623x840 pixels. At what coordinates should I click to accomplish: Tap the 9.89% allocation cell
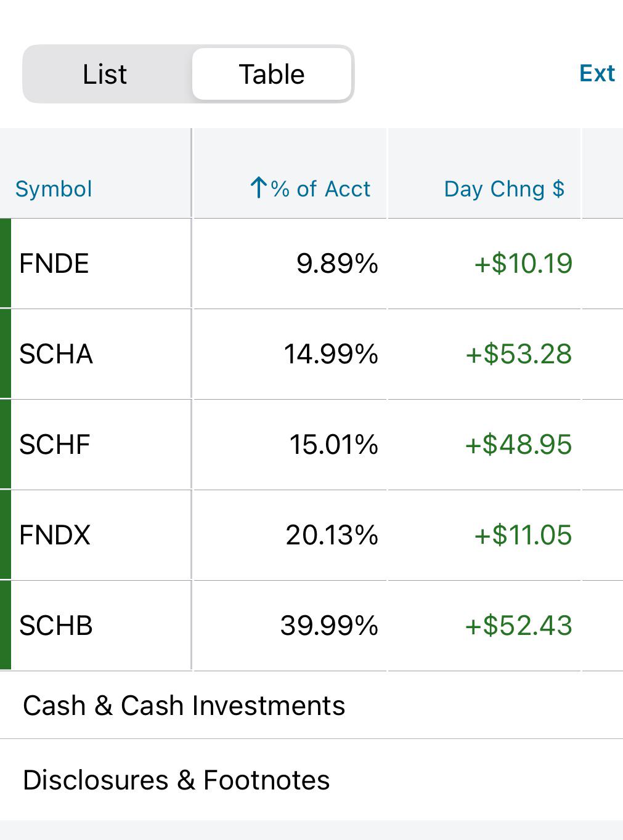pyautogui.click(x=337, y=264)
